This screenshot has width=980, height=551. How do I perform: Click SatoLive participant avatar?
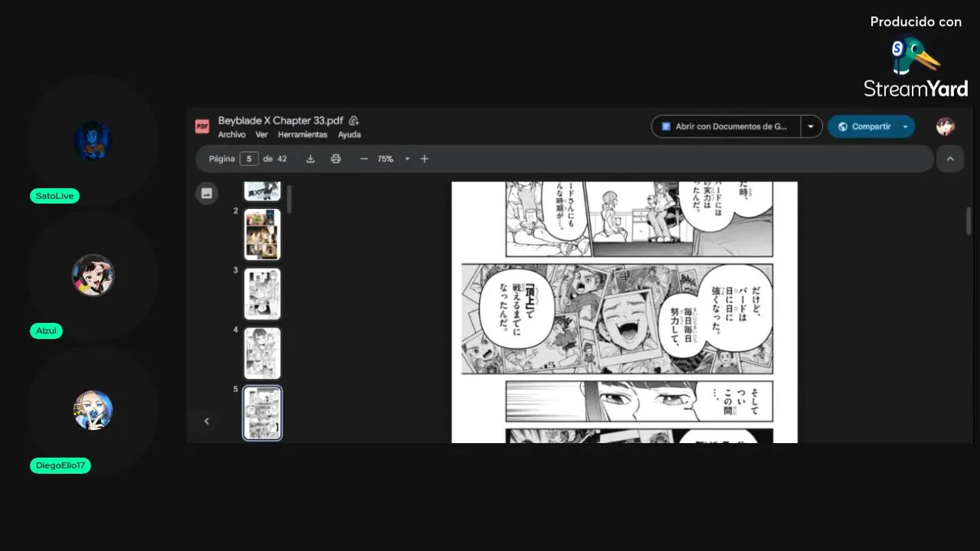pyautogui.click(x=93, y=141)
